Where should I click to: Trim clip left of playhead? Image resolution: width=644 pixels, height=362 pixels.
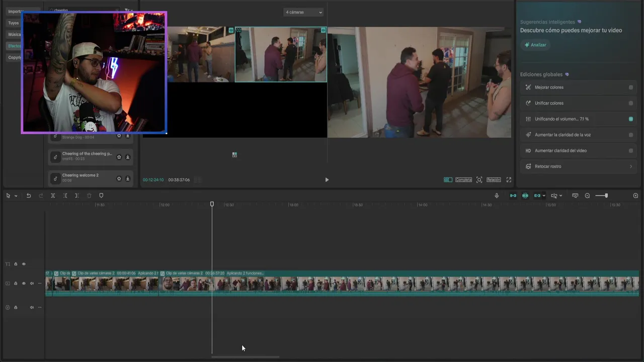tap(65, 196)
